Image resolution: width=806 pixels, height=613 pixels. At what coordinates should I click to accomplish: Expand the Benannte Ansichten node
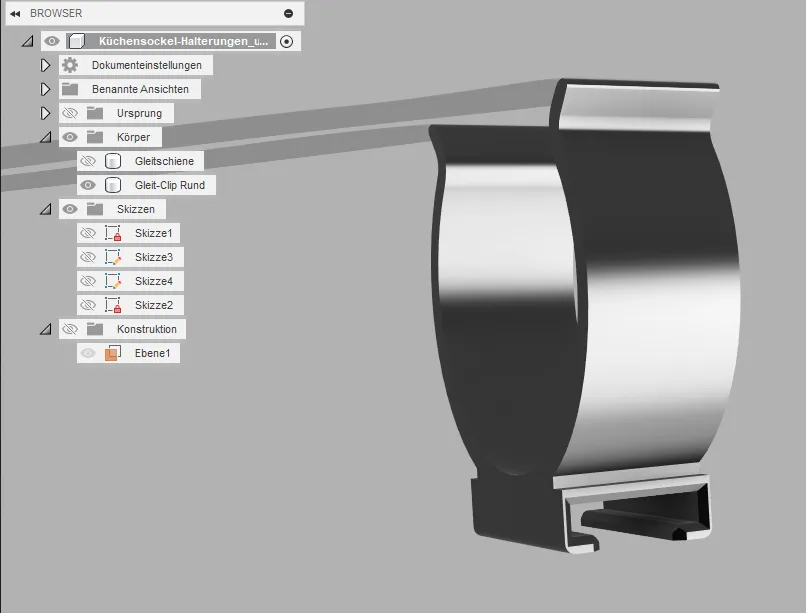44,89
